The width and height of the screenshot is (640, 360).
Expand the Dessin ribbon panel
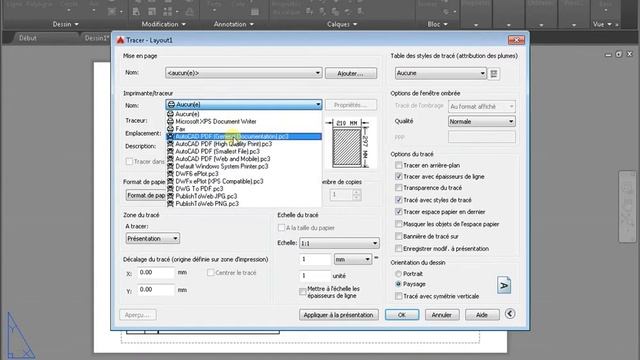click(65, 24)
